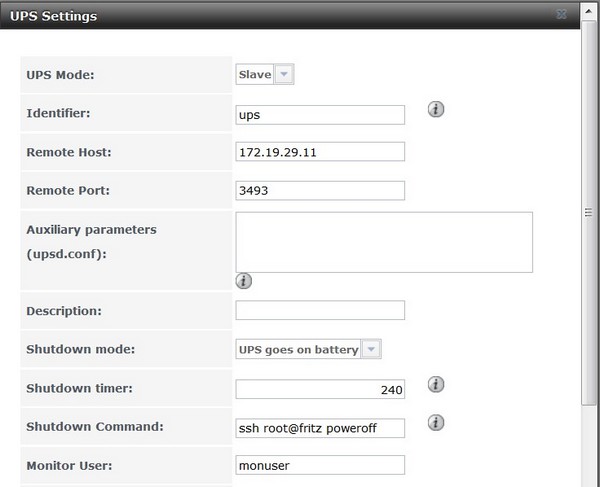Click the Remote Host field 172.19.29.11
600x487 pixels.
pyautogui.click(x=320, y=152)
